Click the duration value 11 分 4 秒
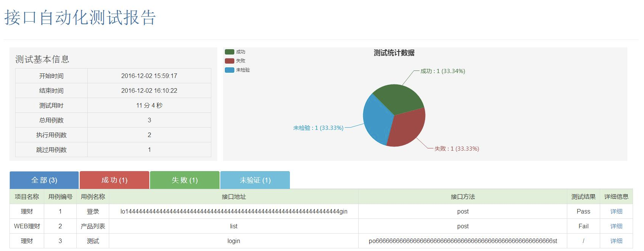This screenshot has width=644, height=251. tap(149, 106)
